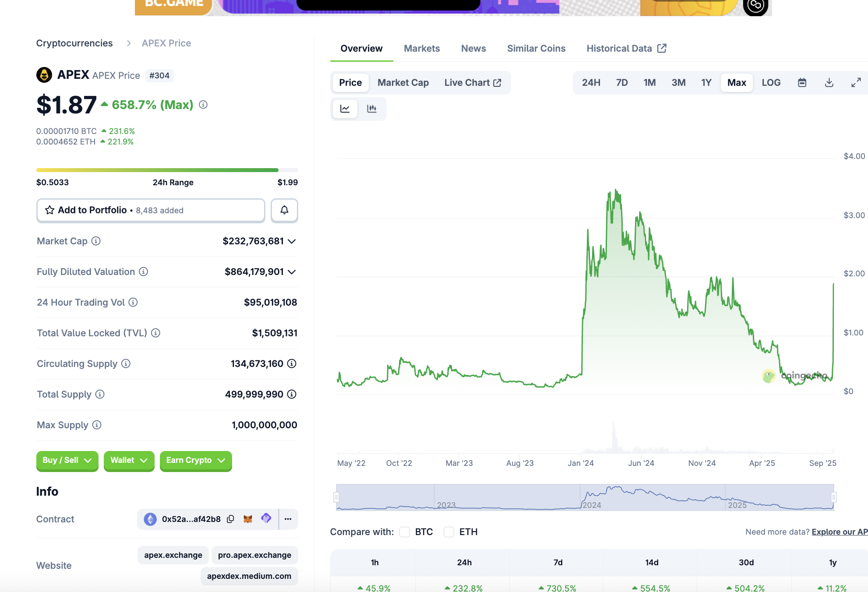Copy the contract address
The width and height of the screenshot is (868, 592).
point(230,519)
